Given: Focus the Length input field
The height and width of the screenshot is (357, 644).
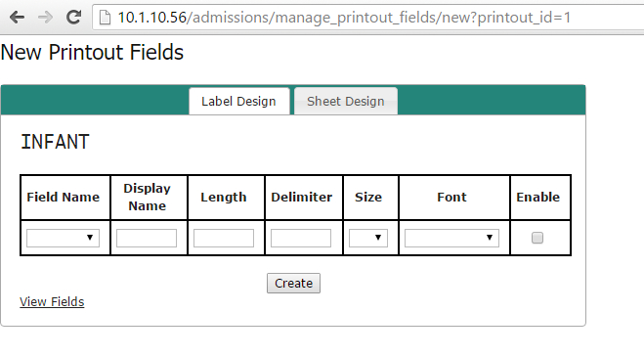Looking at the screenshot, I should coord(224,238).
